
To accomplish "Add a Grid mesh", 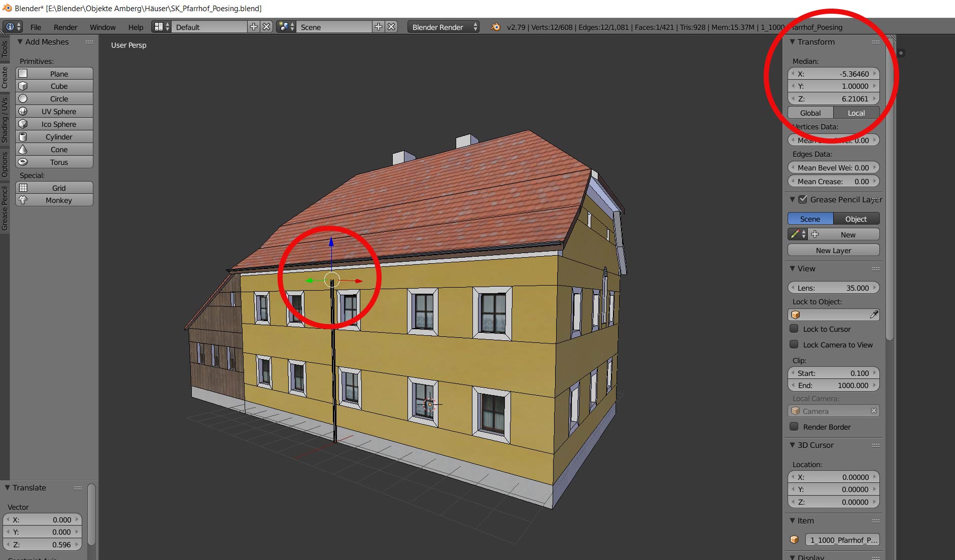I will (54, 188).
